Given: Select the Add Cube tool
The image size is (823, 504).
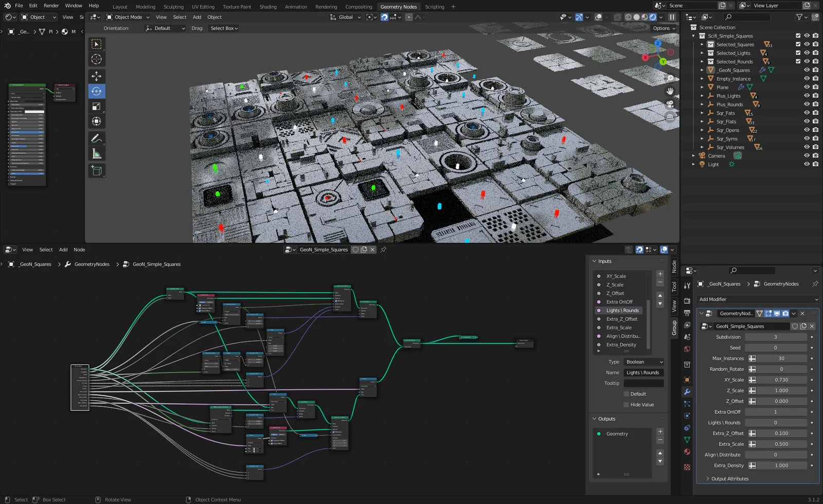Looking at the screenshot, I should [x=96, y=171].
